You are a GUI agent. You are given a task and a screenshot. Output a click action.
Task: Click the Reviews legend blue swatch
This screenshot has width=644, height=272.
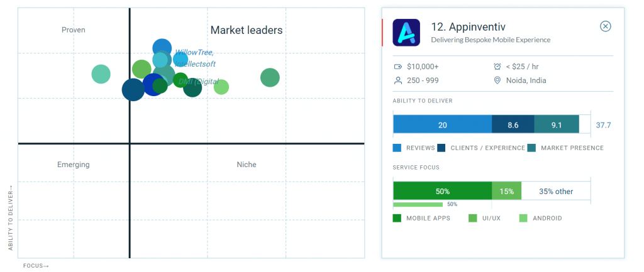pos(397,148)
